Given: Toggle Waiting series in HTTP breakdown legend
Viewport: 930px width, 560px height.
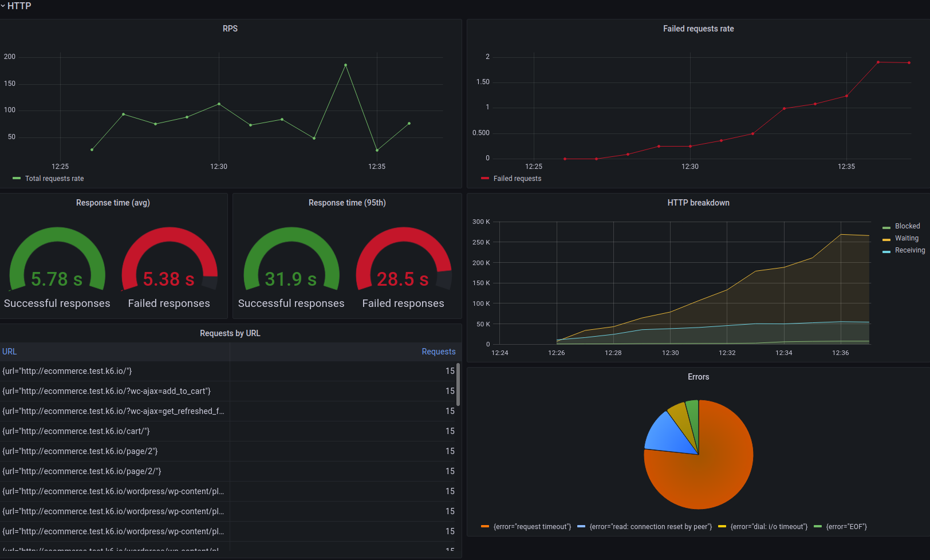Looking at the screenshot, I should 907,238.
